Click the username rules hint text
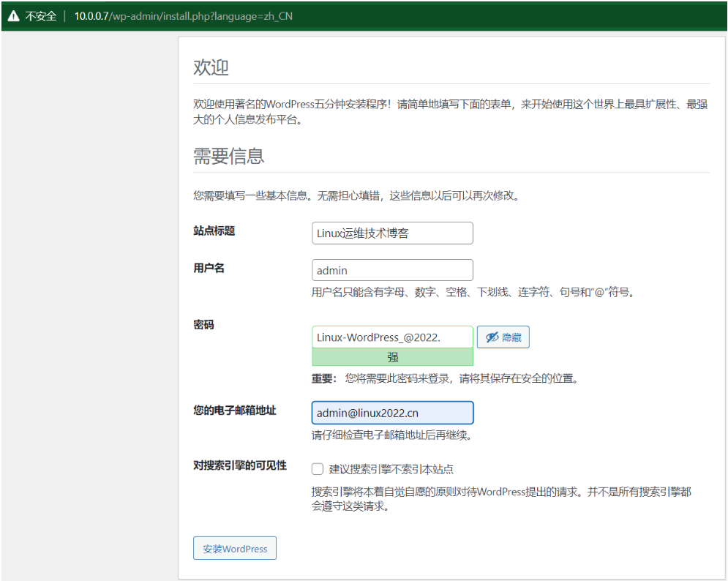This screenshot has height=581, width=728. (473, 292)
